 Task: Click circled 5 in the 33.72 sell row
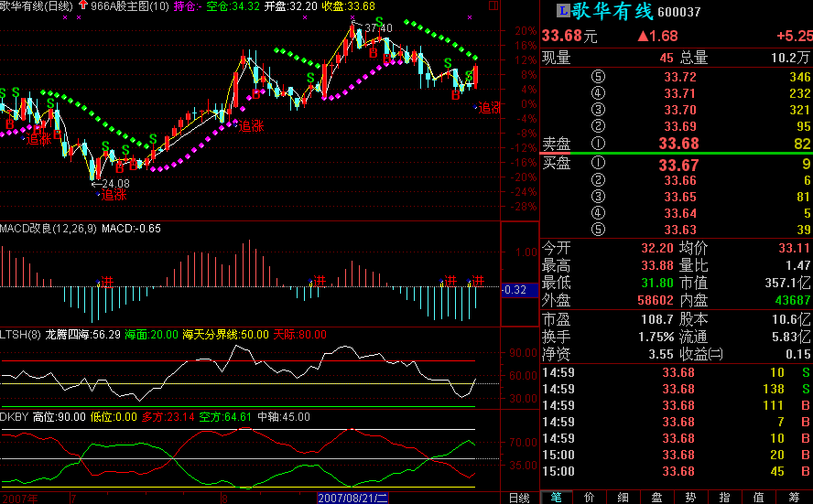tap(598, 77)
